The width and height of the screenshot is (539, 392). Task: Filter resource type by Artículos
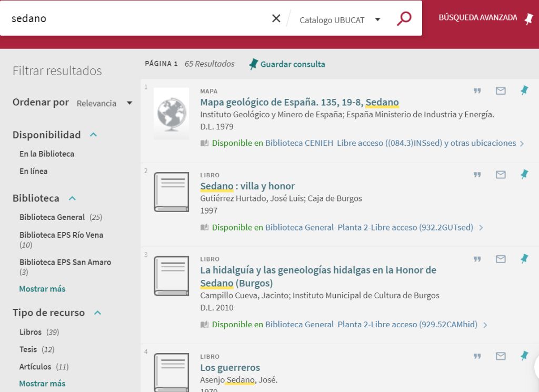44,367
